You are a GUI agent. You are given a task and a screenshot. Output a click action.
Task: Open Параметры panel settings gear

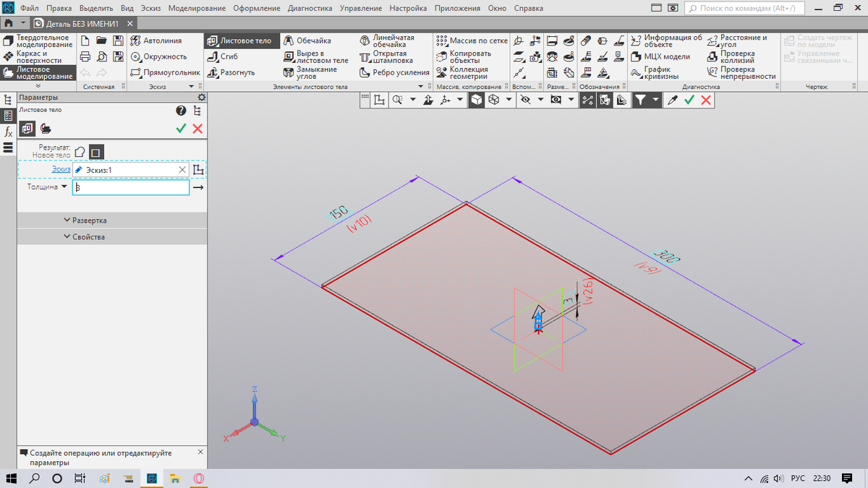201,97
